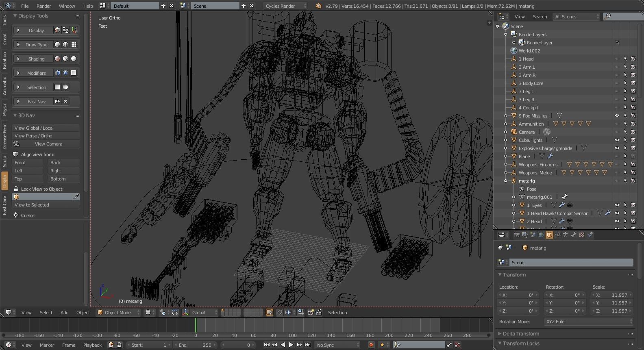Click the Blender logo in the top bar
This screenshot has width=644, height=350.
click(318, 6)
